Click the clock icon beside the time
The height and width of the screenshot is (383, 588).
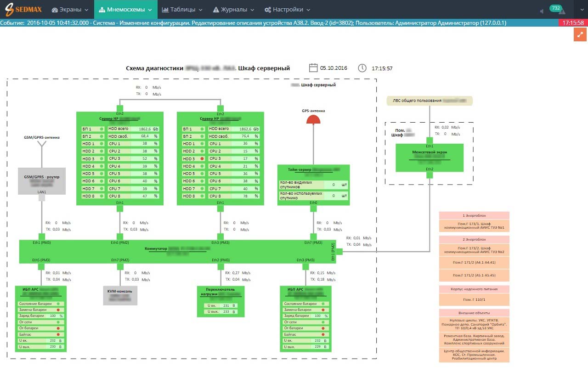click(x=362, y=68)
